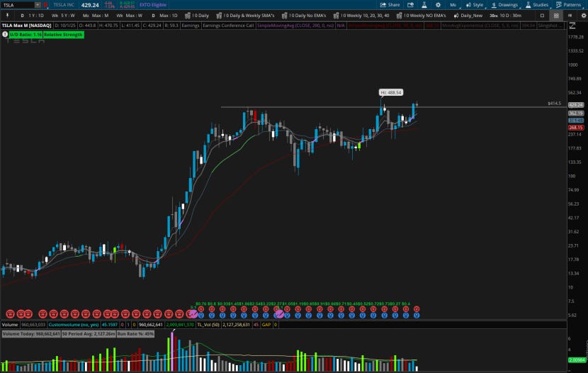The width and height of the screenshot is (588, 373).
Task: Click the first red phone conference call icon
Action: (x=10, y=313)
